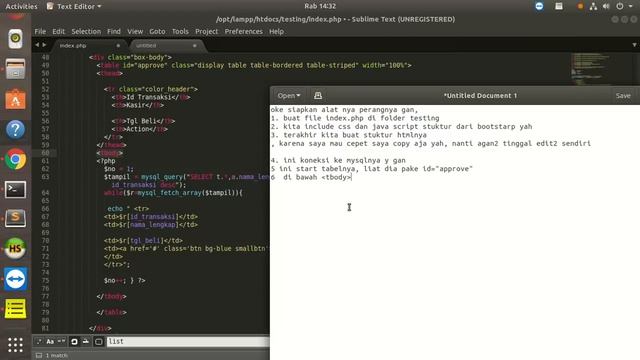This screenshot has height=360, width=640.
Task: Show Applications grid in the dock
Action: coord(16,345)
